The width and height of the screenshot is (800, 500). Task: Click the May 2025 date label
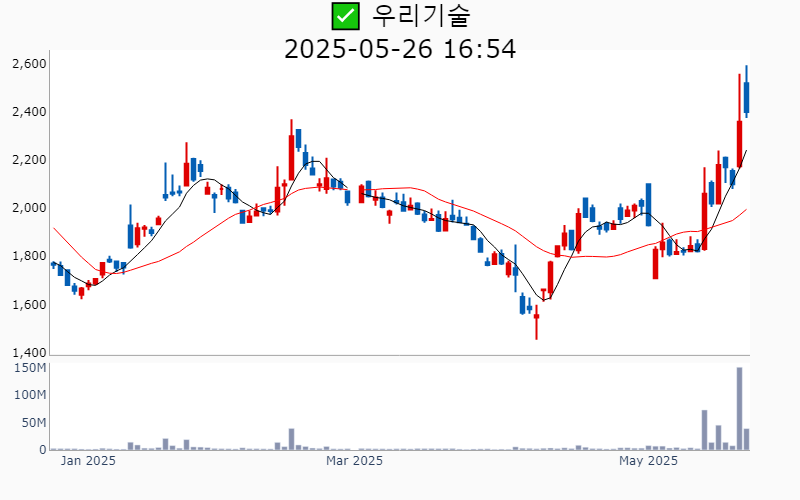coord(648,461)
